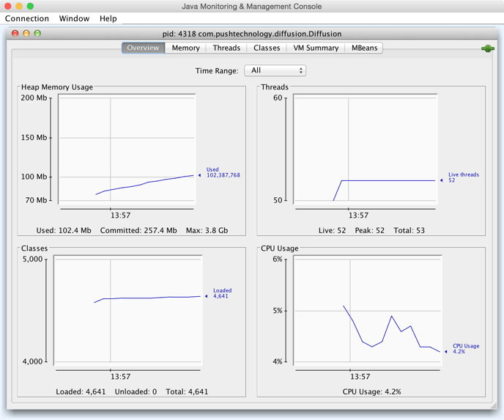The image size is (504, 420).
Task: Click the resize grip in the window corner
Action: pyautogui.click(x=494, y=407)
